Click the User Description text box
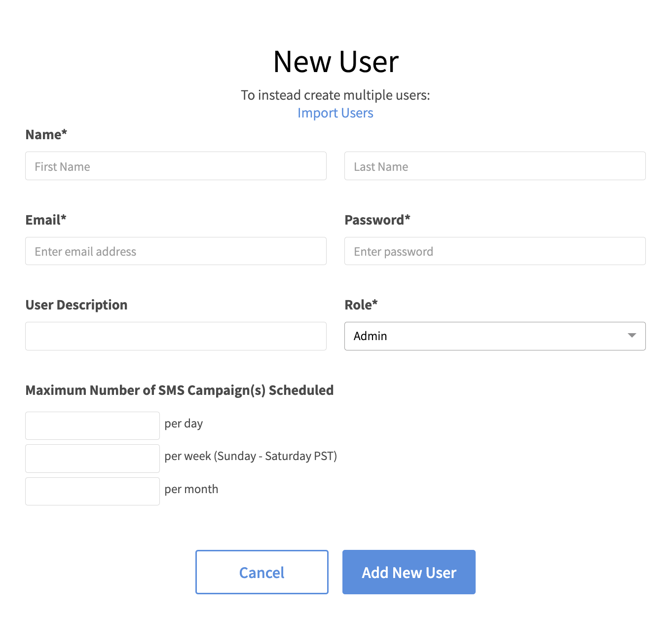 (x=176, y=336)
